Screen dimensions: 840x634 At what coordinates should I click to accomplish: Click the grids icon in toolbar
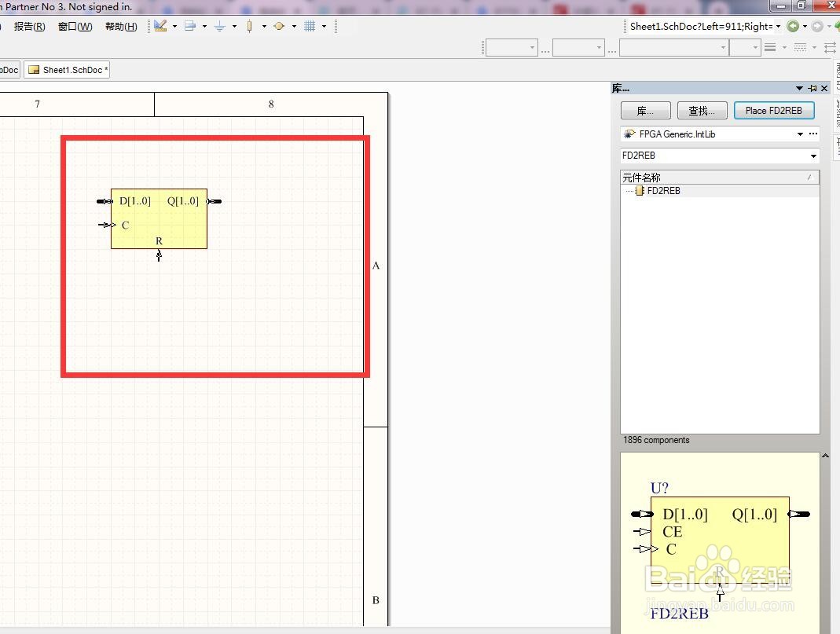[310, 26]
